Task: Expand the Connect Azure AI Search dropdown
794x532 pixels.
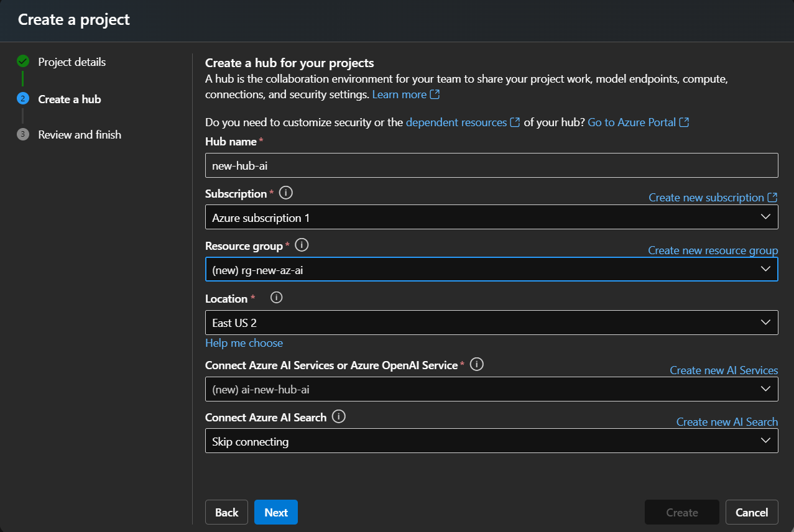Action: (x=491, y=441)
